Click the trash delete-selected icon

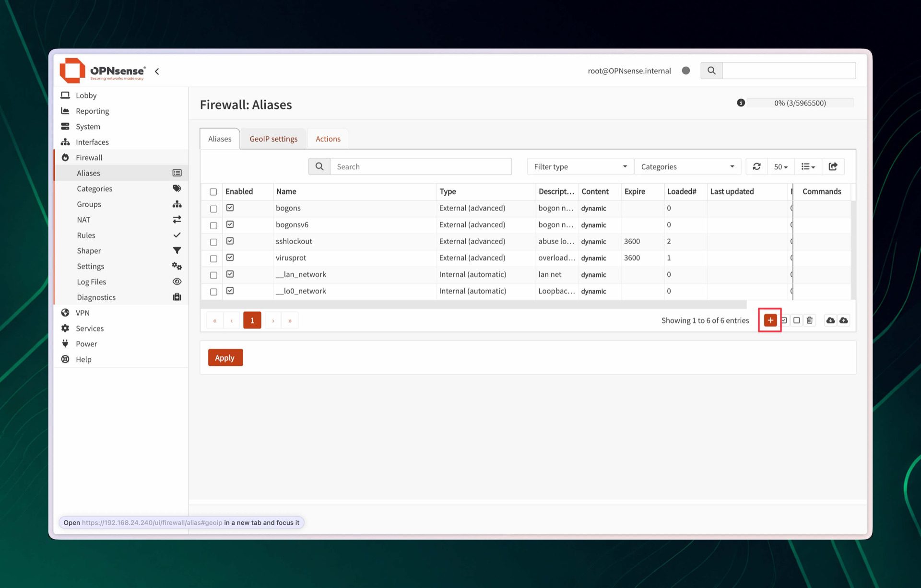click(810, 320)
